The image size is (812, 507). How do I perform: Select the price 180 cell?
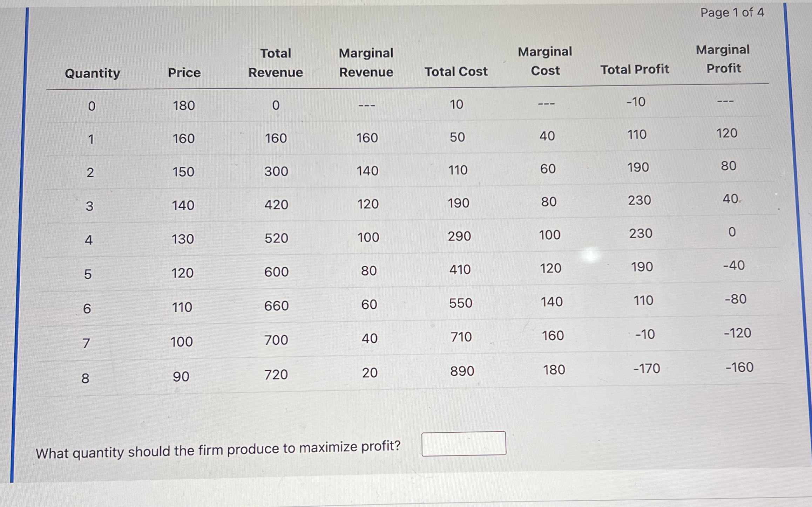[184, 105]
